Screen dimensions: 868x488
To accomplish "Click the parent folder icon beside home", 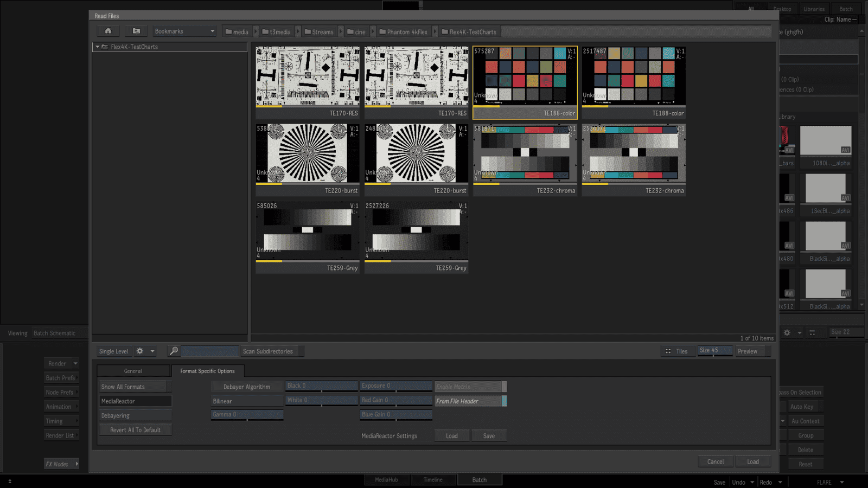I will coord(136,31).
